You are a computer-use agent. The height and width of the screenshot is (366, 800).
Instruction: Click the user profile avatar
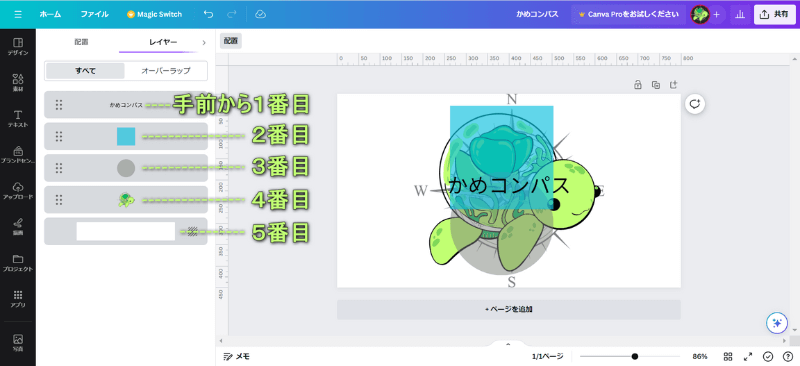pos(699,14)
